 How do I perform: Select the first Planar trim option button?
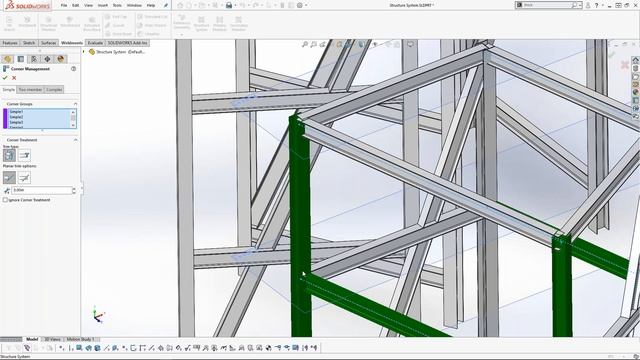[9, 178]
